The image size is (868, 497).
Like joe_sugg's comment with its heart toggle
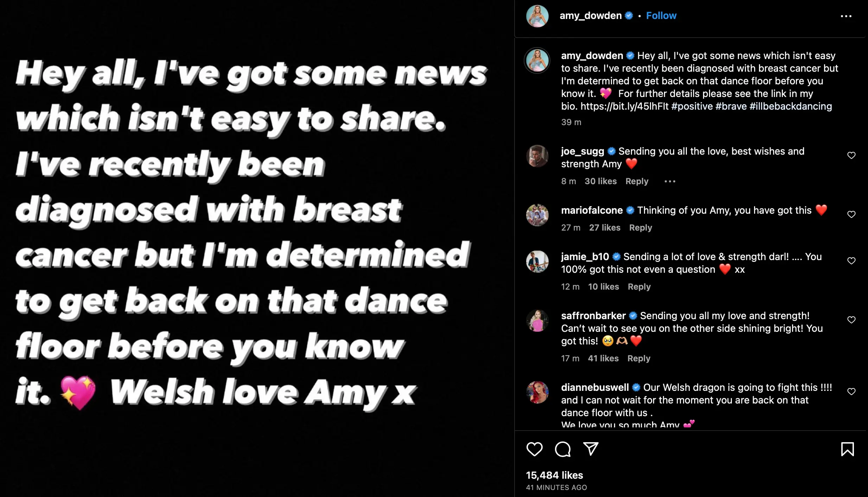tap(851, 155)
